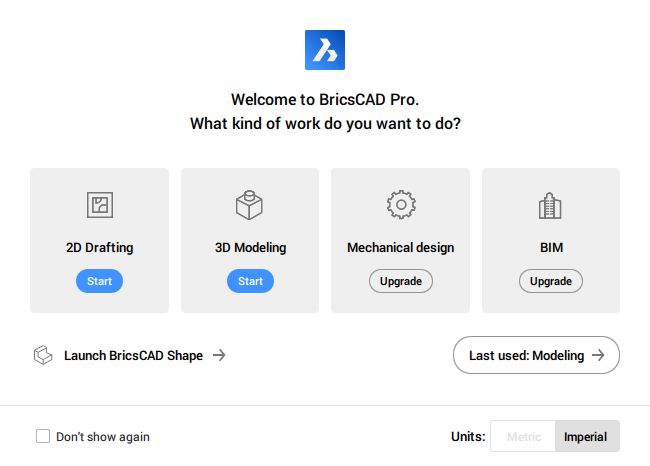The height and width of the screenshot is (466, 650).
Task: Start the 3D Modeling workspace
Action: tap(250, 281)
